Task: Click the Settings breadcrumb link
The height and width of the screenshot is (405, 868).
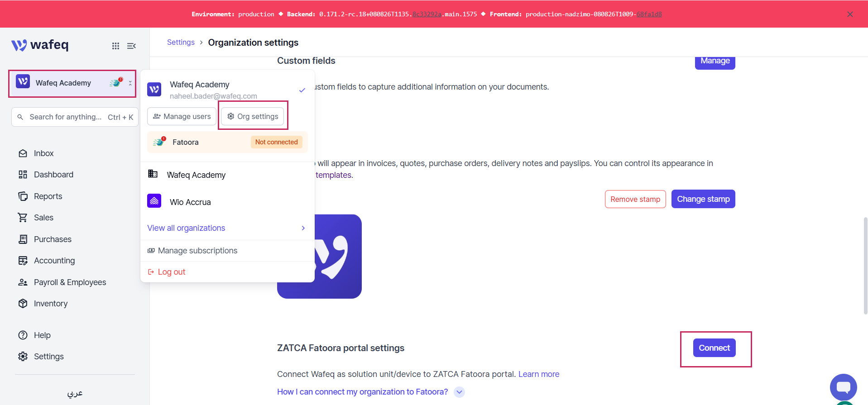Action: (181, 43)
